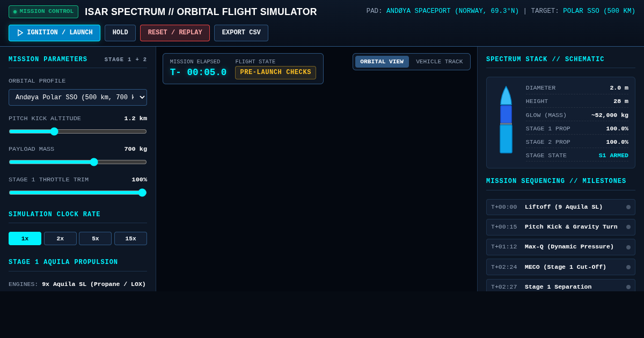Click the 700 kg payload mass value
The height and width of the screenshot is (338, 644).
point(136,149)
